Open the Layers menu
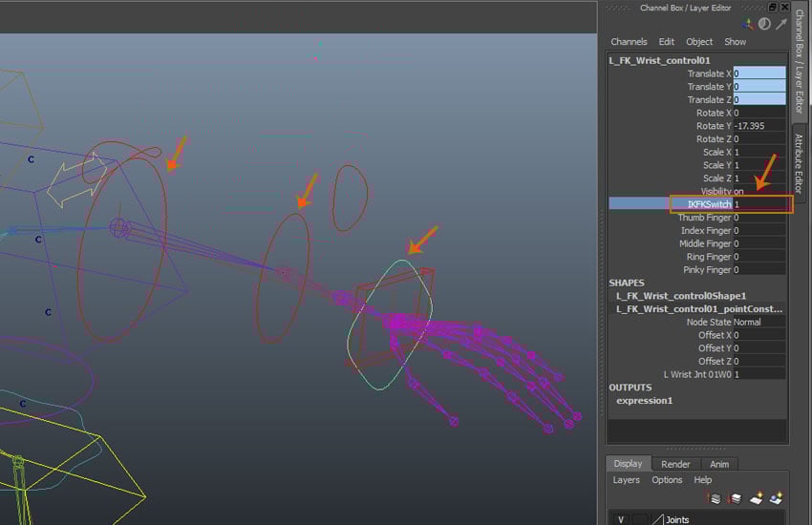Screen dimensions: 812x525 tap(626, 480)
